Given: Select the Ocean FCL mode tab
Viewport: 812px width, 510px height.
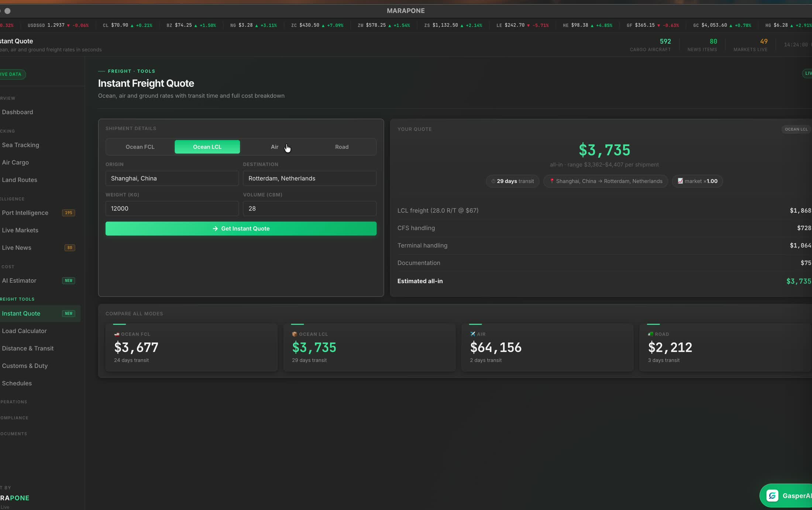Looking at the screenshot, I should coord(140,147).
